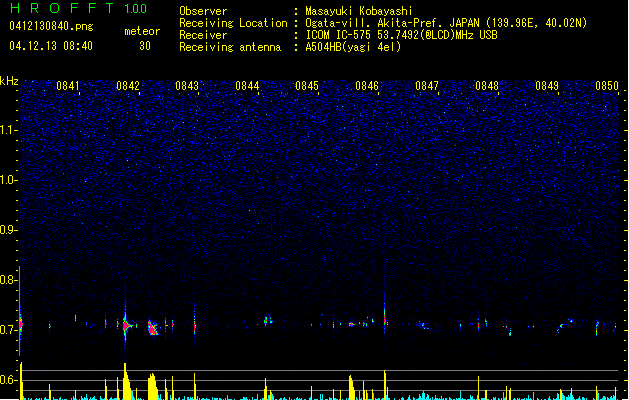Viewport: 629px width, 400px height.
Task: Click the 0.7 kHz frequency label
Action: click(x=8, y=330)
